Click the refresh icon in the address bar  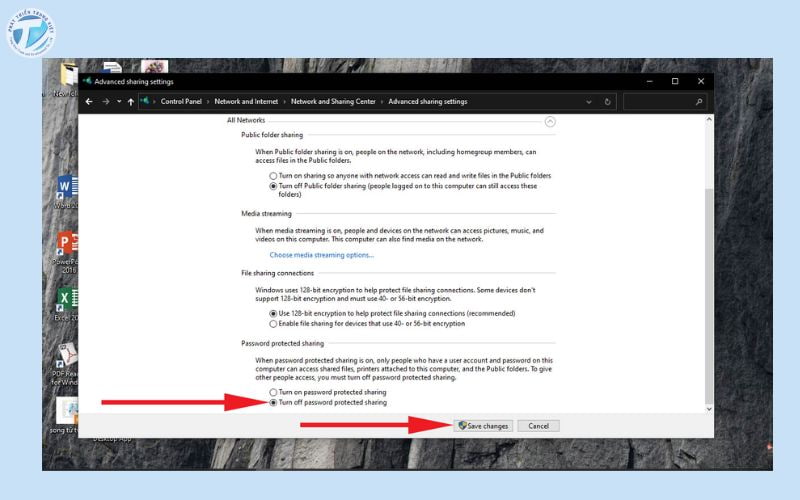point(608,101)
